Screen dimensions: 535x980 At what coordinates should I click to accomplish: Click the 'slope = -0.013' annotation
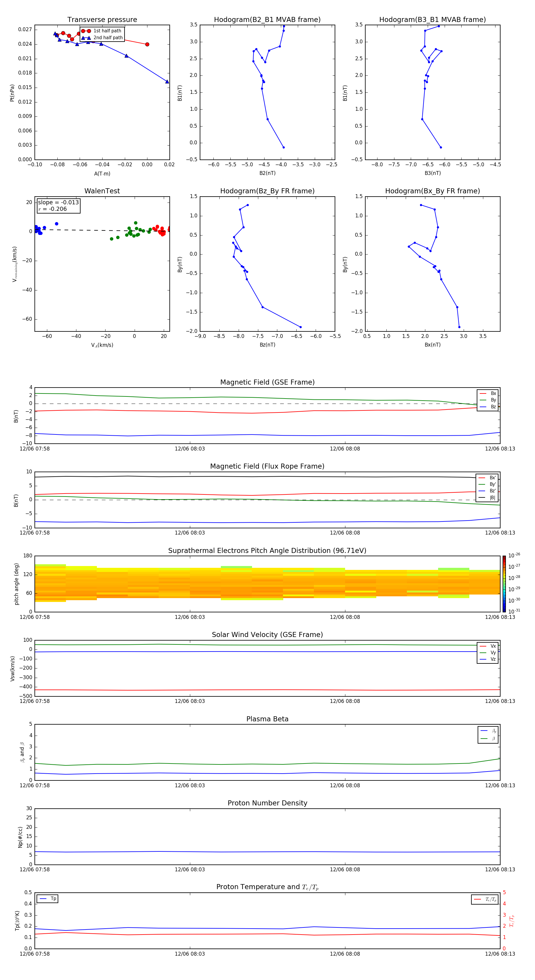(58, 203)
